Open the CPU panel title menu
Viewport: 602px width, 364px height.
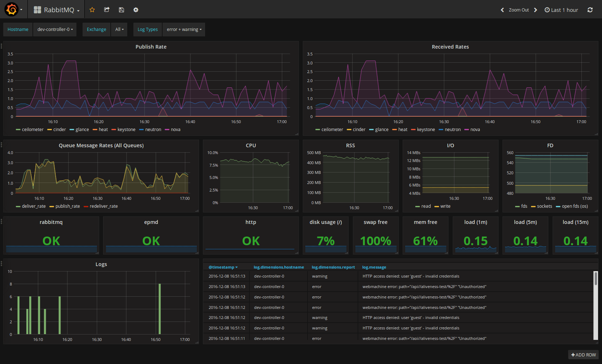pos(251,145)
